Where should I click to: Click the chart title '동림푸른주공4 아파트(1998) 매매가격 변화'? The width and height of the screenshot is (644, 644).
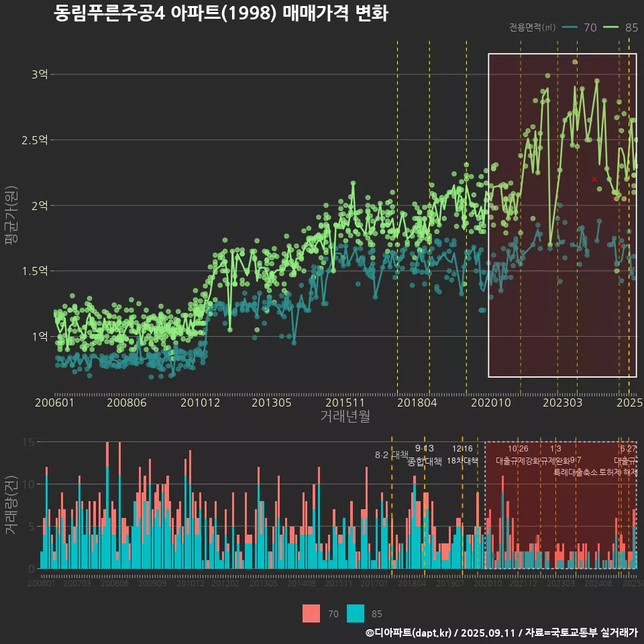221,13
